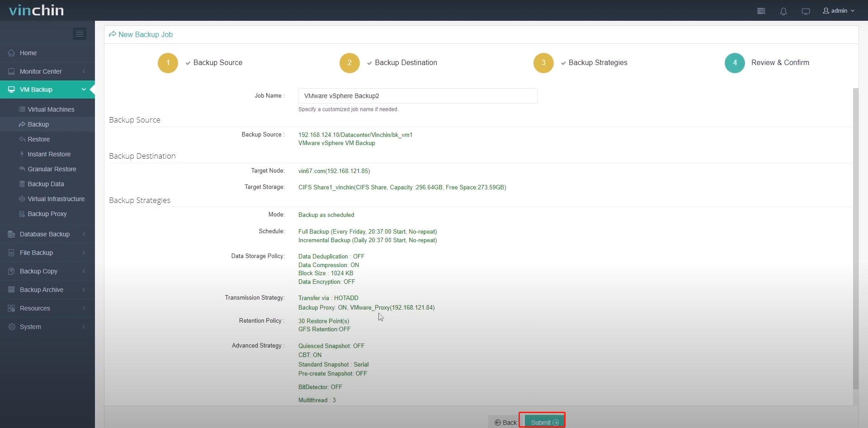Click backup source path 192.168.124.10/Datacenter/Vinchin/bk_vm1
This screenshot has width=868, height=428.
coord(355,135)
